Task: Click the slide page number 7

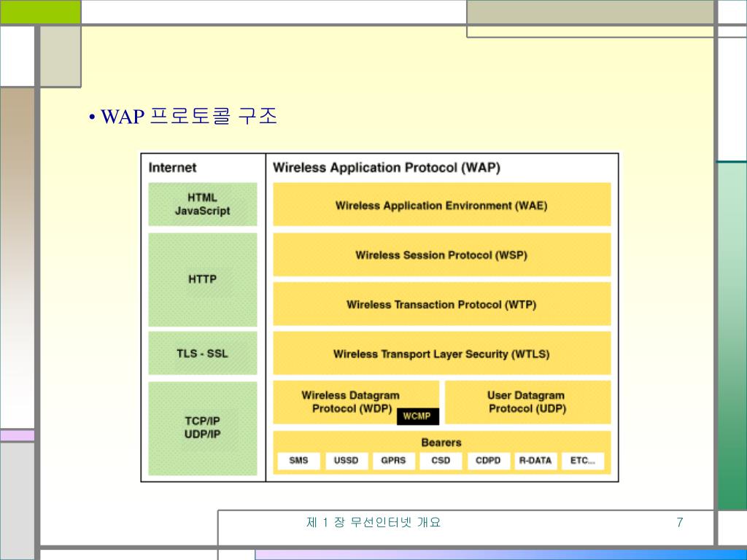Action: (x=680, y=522)
